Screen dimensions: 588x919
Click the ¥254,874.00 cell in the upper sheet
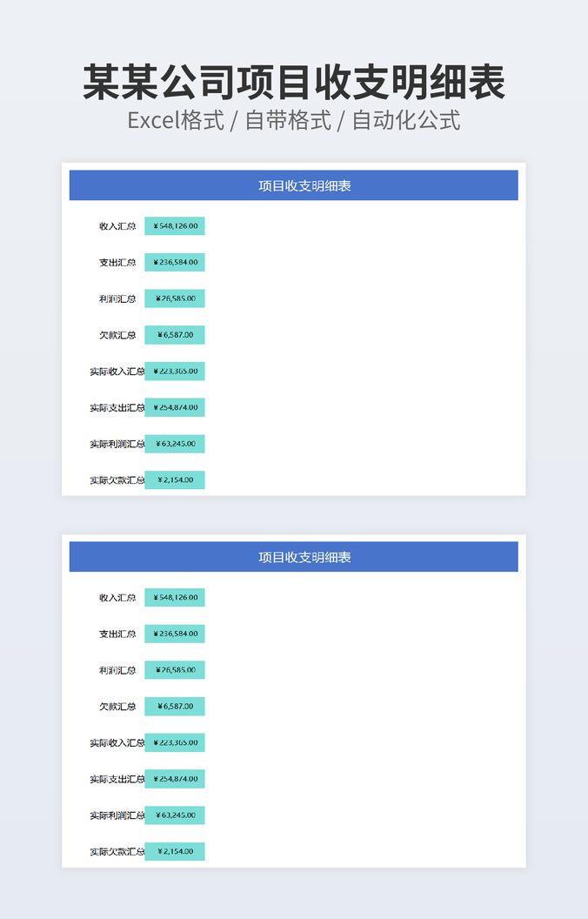(175, 407)
